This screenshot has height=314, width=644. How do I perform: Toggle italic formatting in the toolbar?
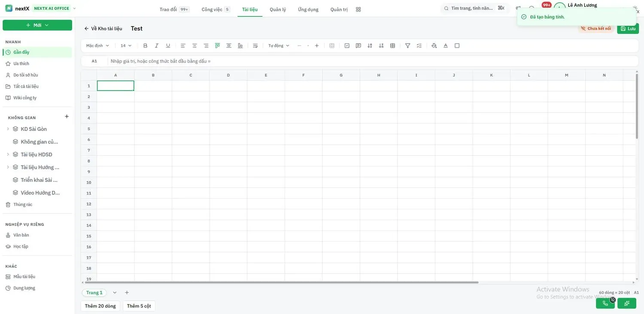(157, 45)
